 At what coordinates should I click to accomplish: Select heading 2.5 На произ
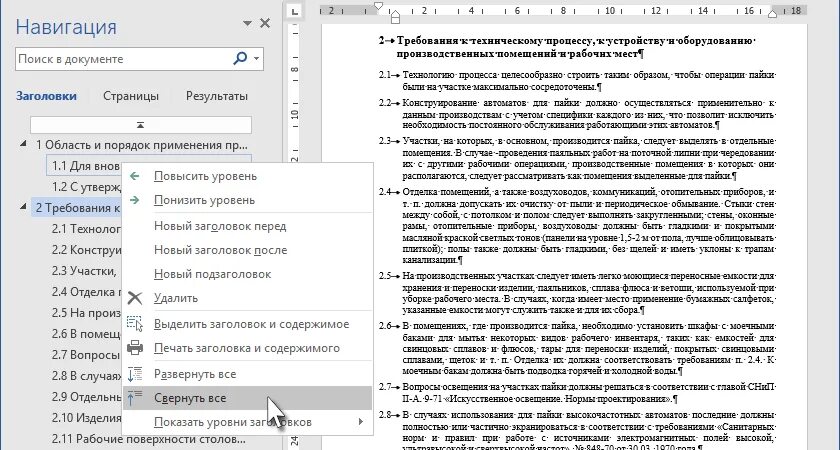pos(85,313)
